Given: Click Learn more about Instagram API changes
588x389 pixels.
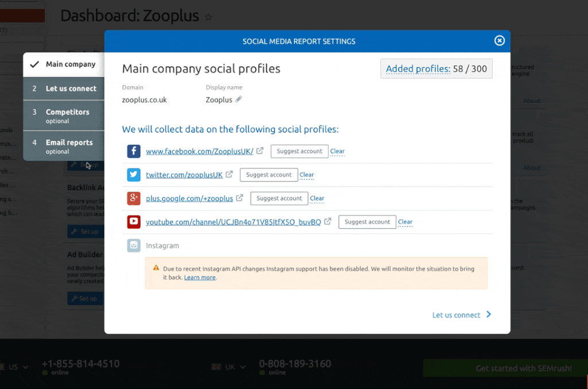Looking at the screenshot, I should point(199,278).
